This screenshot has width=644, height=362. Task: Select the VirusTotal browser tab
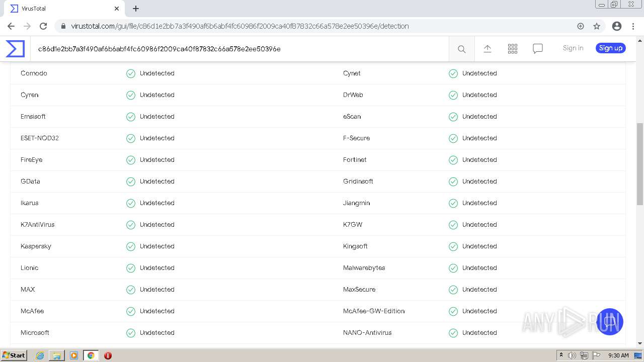pyautogui.click(x=64, y=9)
